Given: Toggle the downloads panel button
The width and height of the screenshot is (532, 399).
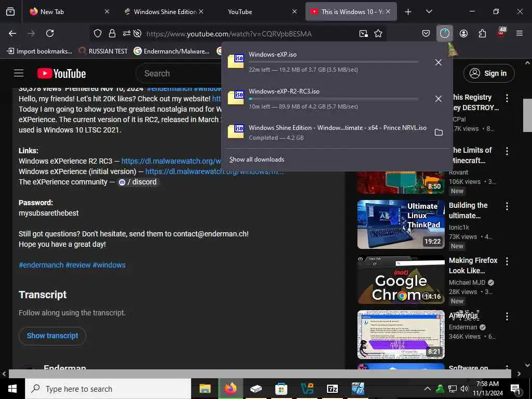Looking at the screenshot, I should point(445,33).
